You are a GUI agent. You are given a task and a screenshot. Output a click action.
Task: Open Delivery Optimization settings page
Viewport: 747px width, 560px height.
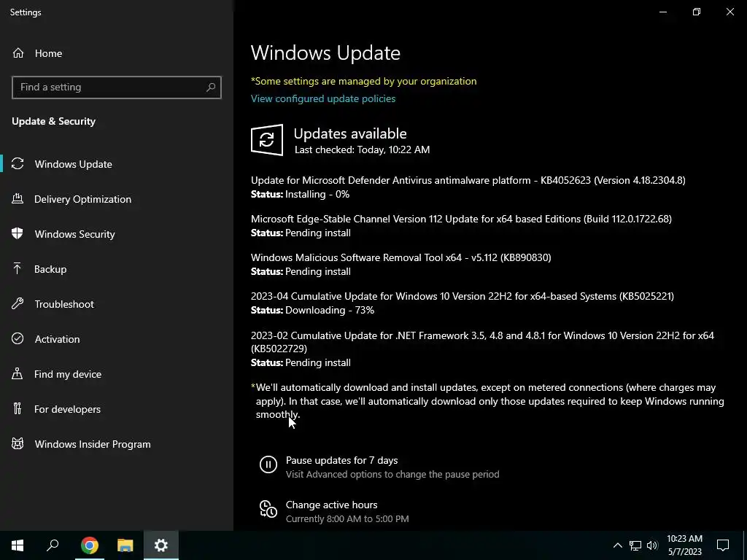[x=117, y=199]
